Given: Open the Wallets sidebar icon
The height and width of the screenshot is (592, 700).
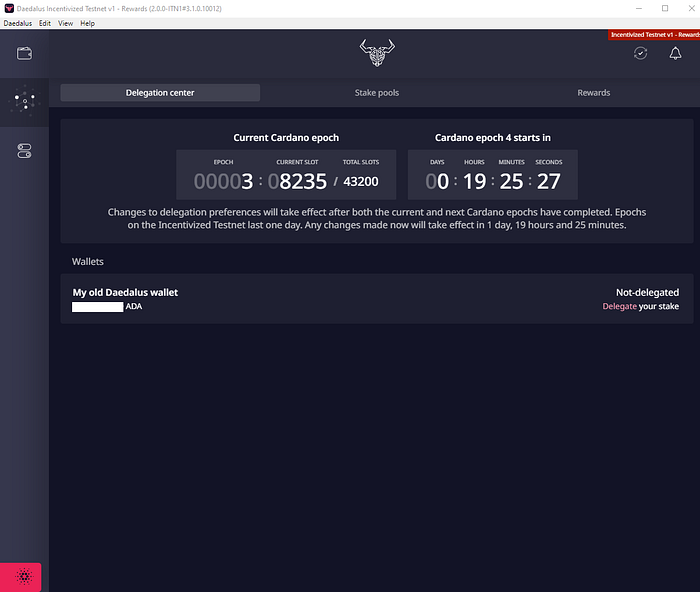Looking at the screenshot, I should click(24, 54).
